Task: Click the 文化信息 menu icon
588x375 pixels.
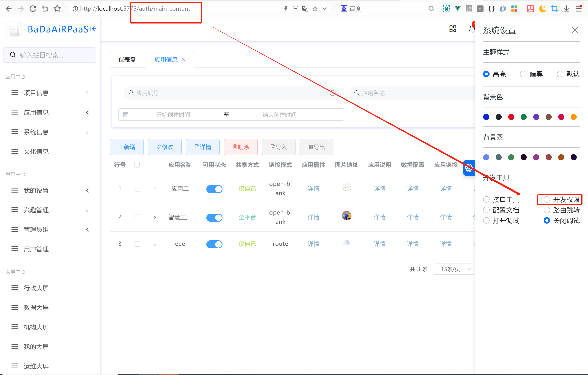Action: 15,151
